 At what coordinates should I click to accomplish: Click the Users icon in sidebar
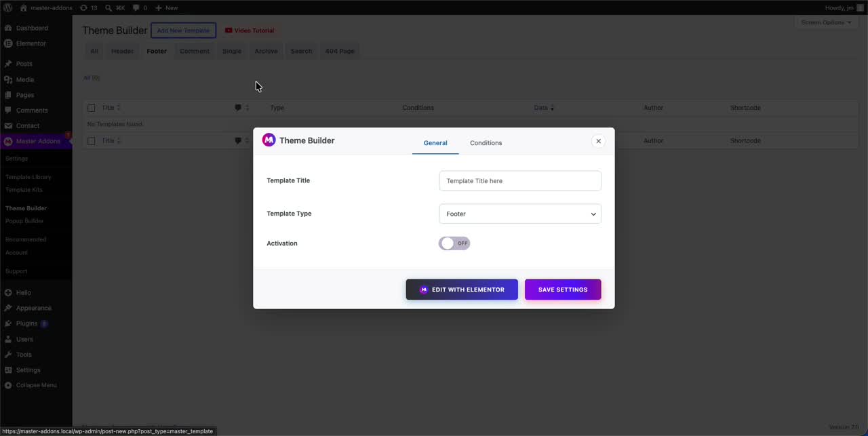point(8,339)
